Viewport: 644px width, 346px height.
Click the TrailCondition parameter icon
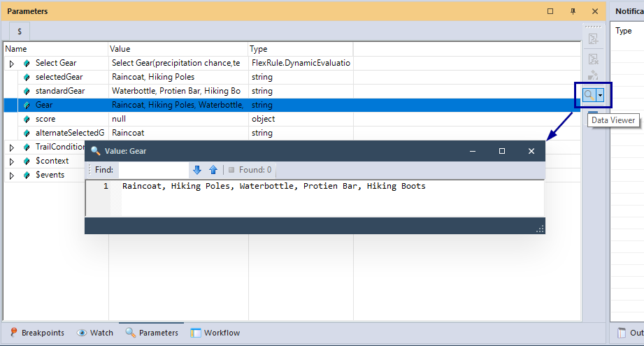[27, 147]
